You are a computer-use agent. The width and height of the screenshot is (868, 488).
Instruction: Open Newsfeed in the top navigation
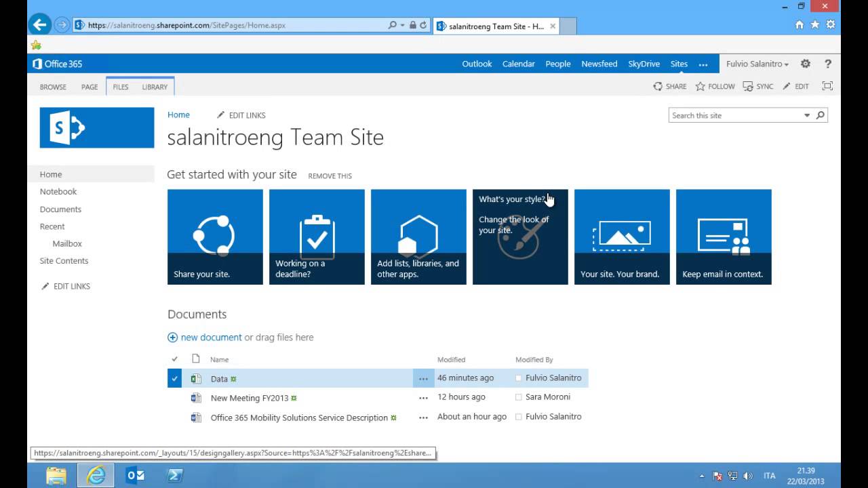(599, 64)
